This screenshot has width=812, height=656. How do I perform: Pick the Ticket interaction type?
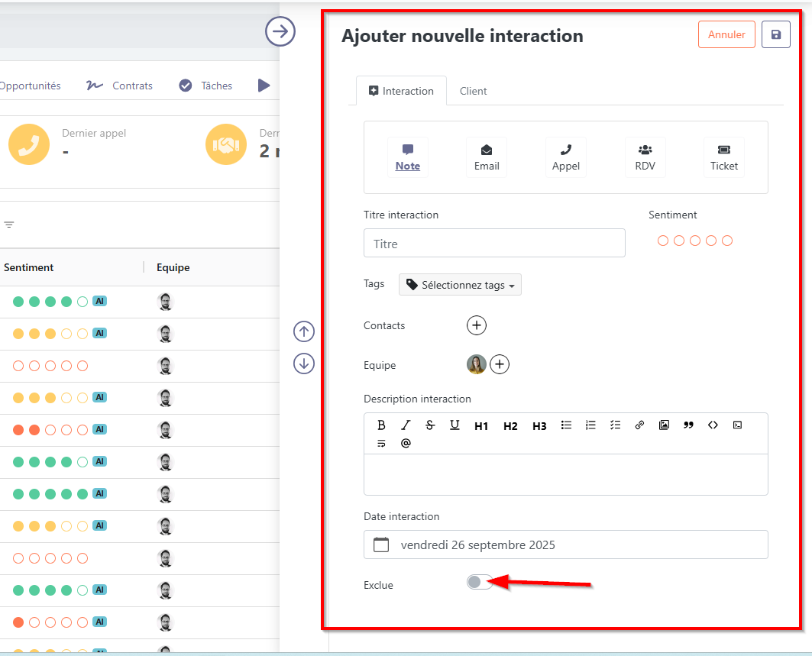tap(723, 157)
